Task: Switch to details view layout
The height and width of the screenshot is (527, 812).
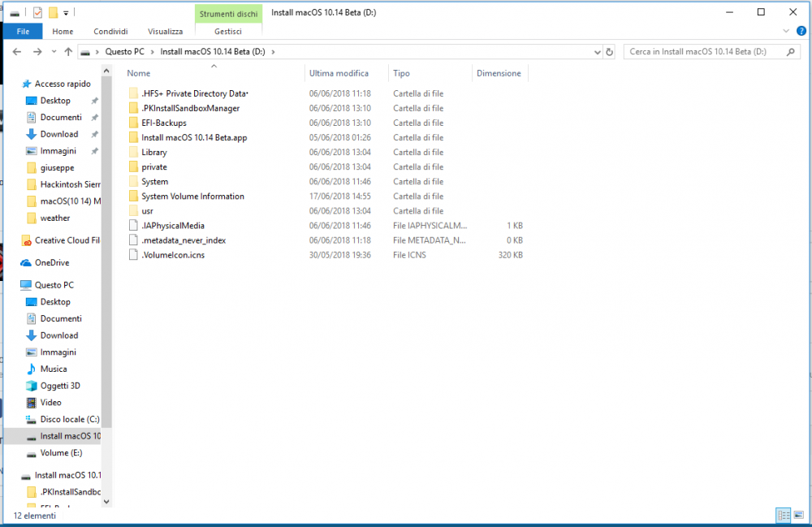Action: click(x=784, y=515)
